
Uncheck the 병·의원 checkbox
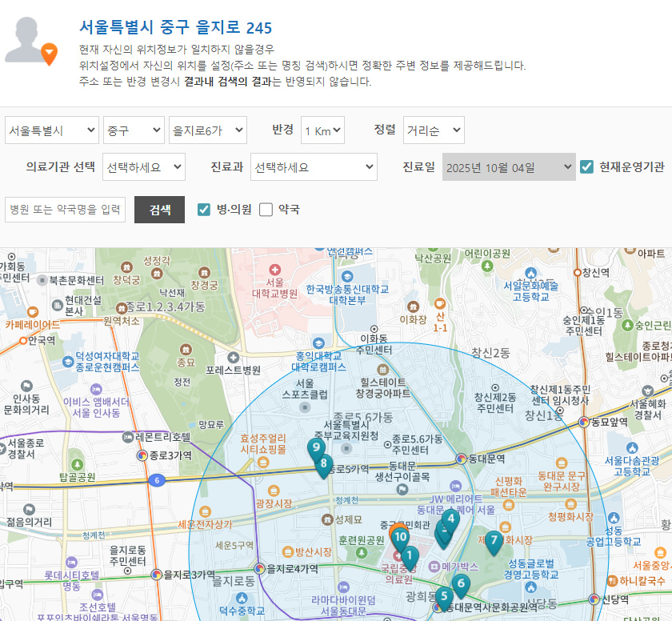(x=204, y=210)
